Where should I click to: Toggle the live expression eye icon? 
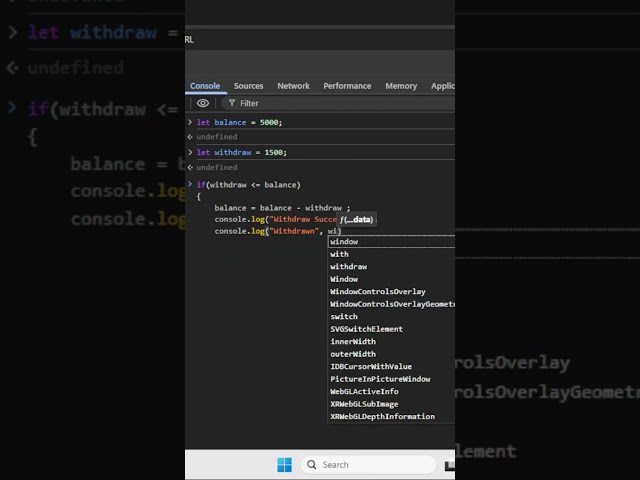tap(203, 103)
